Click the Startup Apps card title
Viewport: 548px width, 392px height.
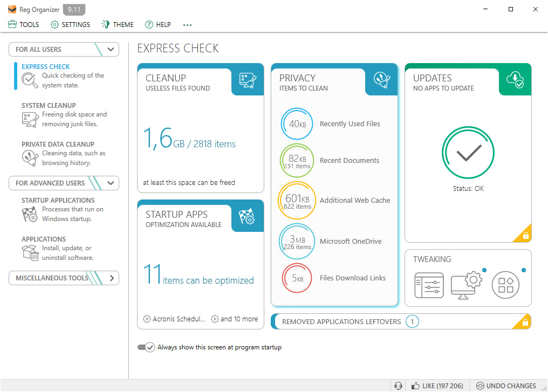[176, 214]
